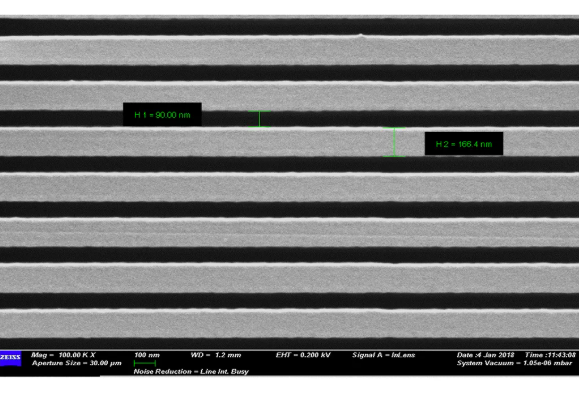Click the H 1 = 90.00 nm label
The width and height of the screenshot is (579, 393).
(162, 115)
